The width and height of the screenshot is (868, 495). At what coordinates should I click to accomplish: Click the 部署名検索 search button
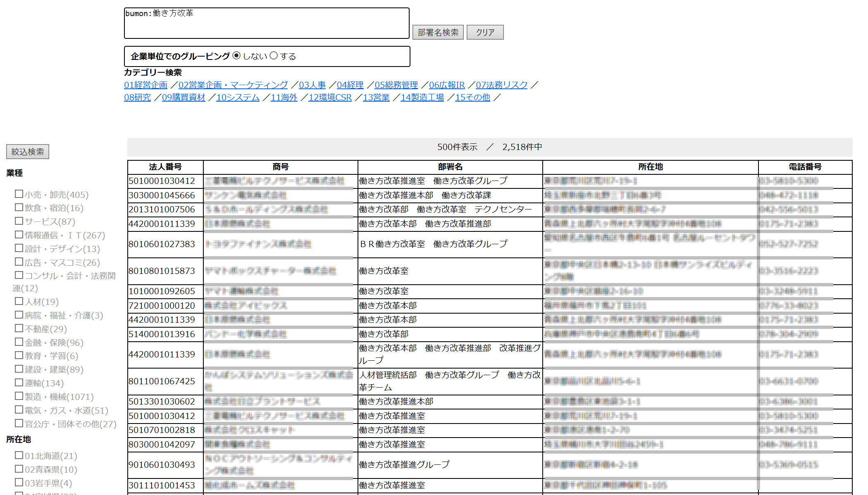[x=438, y=32]
